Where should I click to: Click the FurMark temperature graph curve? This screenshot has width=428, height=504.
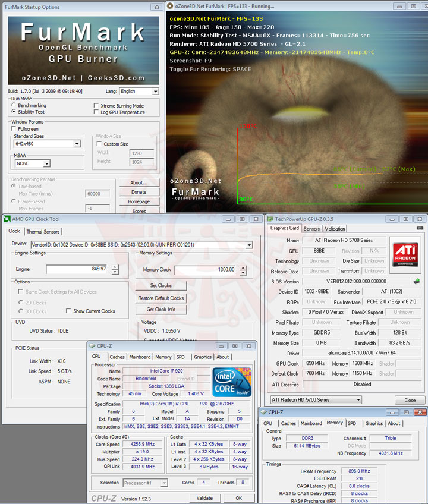310,175
